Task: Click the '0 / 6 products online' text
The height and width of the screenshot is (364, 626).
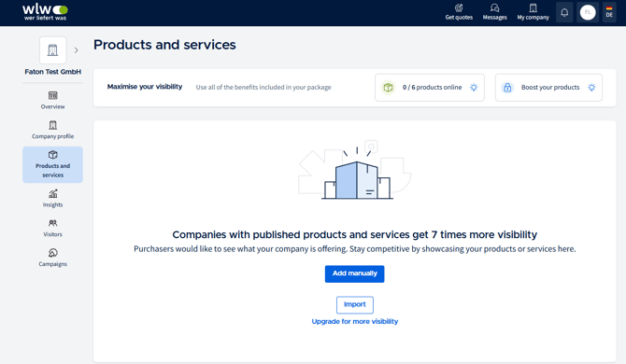Action: coord(432,88)
